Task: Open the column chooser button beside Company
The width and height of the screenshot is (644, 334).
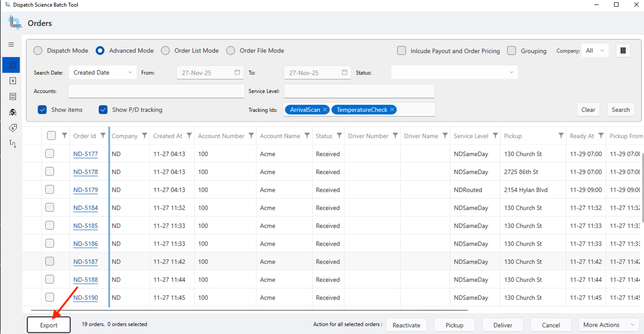Action: [623, 50]
